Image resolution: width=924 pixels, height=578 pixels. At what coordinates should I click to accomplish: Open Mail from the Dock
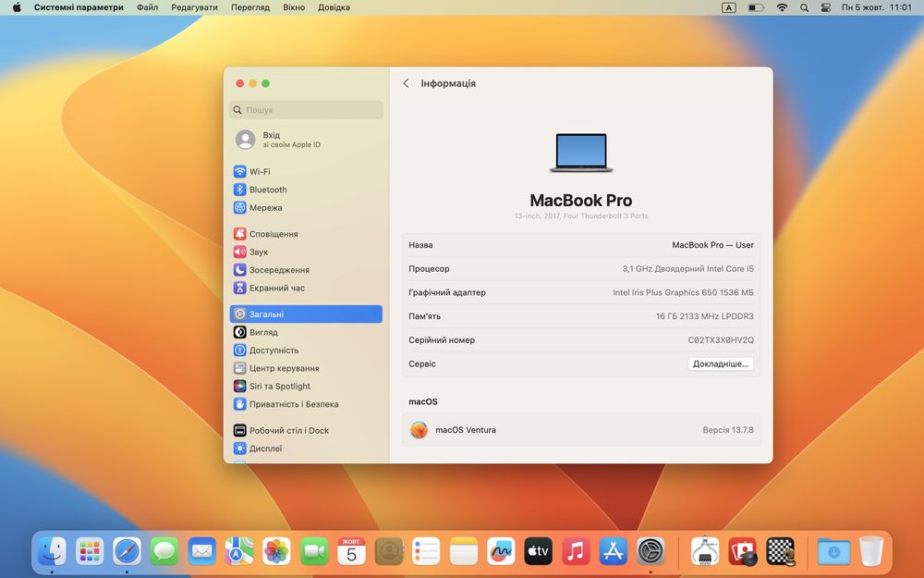[202, 551]
